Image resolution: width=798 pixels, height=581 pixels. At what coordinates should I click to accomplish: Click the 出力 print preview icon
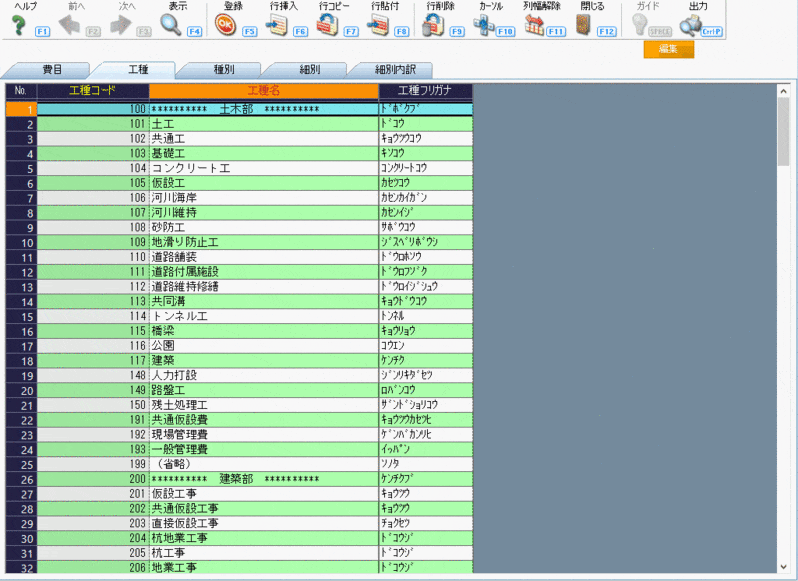coord(690,25)
